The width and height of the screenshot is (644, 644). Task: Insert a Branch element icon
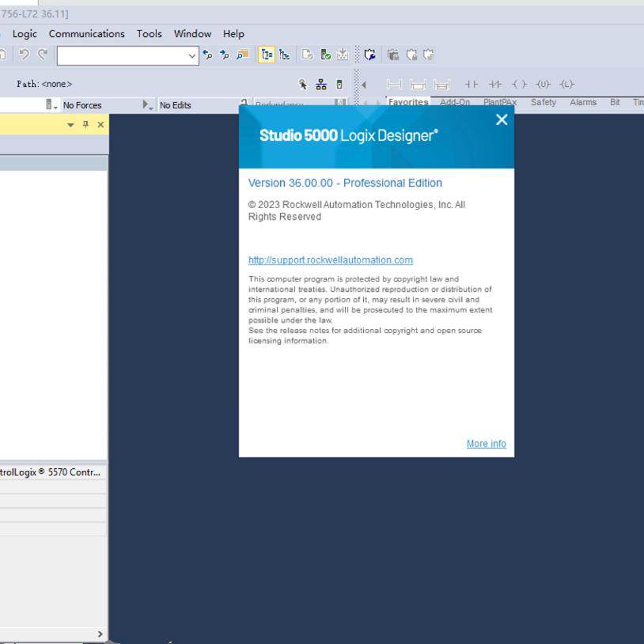[x=418, y=85]
